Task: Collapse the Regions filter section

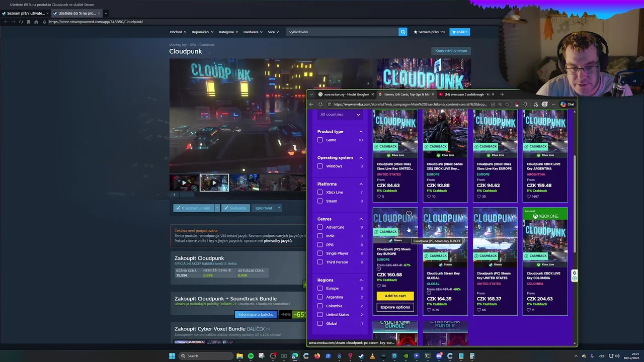Action: [361, 280]
